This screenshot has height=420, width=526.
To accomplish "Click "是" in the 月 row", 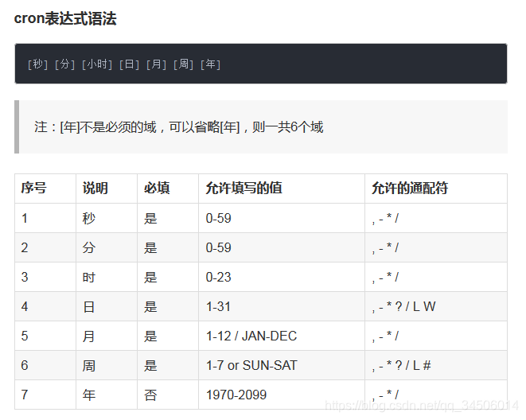I will [150, 336].
